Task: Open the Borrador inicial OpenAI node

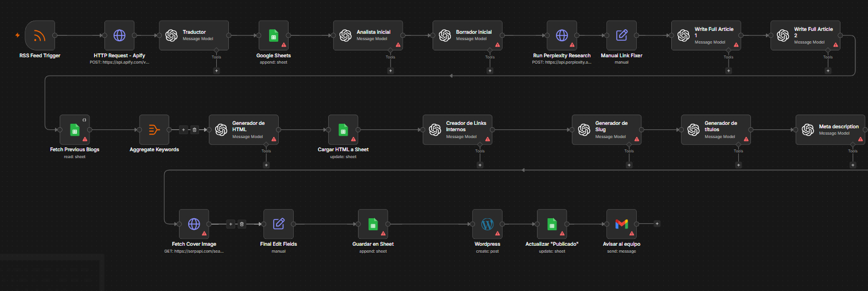Action: click(x=467, y=36)
